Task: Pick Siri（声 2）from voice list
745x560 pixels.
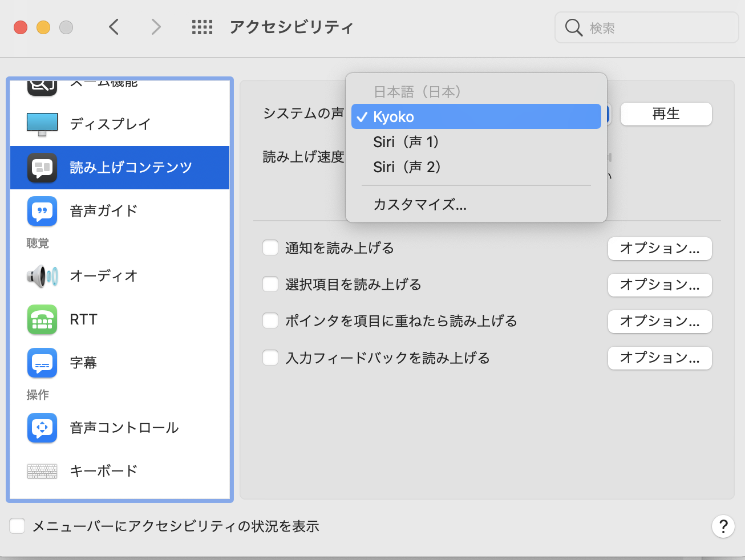Action: coord(407,167)
